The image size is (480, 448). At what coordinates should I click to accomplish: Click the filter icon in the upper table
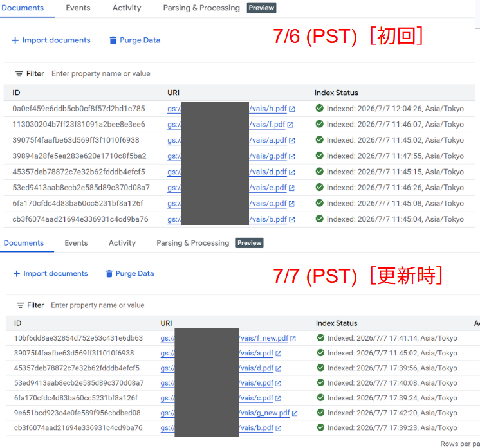pyautogui.click(x=19, y=74)
